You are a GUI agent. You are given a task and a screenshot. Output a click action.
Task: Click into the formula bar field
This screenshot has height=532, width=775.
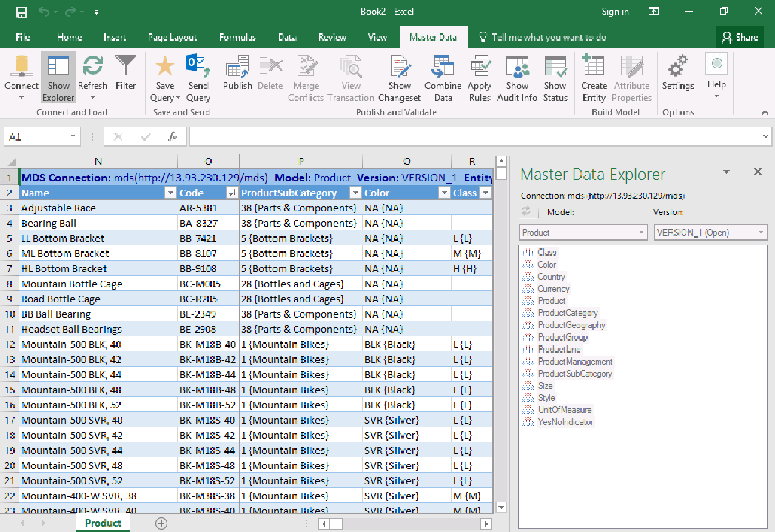(x=475, y=137)
